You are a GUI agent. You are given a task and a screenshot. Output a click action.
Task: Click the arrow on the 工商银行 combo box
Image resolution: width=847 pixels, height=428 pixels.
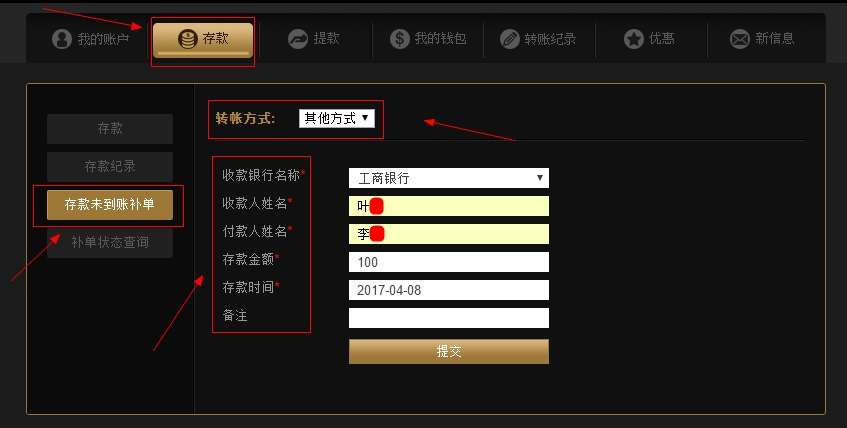tap(540, 178)
